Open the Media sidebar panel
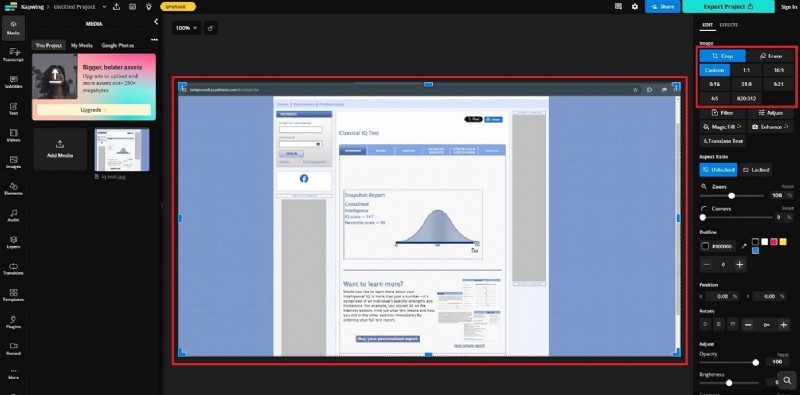Screen dimensions: 800x395 coord(13,28)
